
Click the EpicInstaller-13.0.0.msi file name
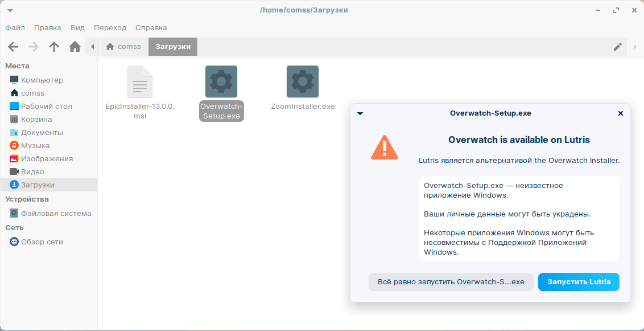tap(139, 111)
